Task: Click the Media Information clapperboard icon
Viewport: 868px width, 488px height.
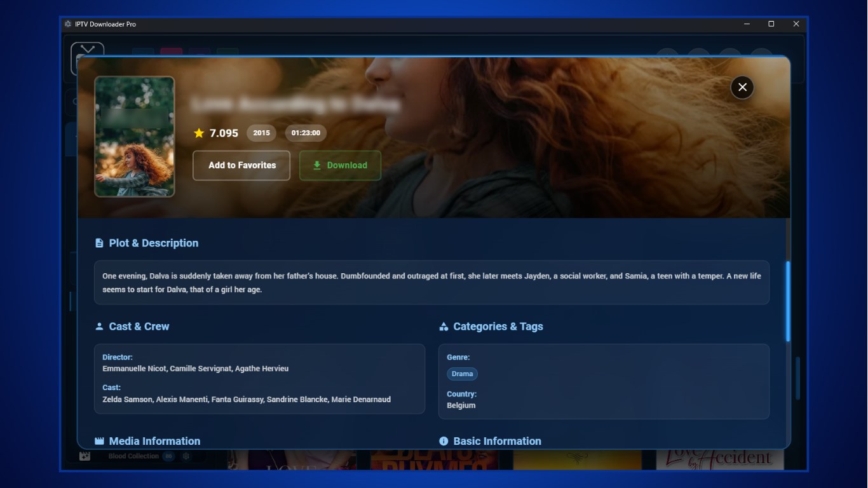Action: click(x=99, y=440)
